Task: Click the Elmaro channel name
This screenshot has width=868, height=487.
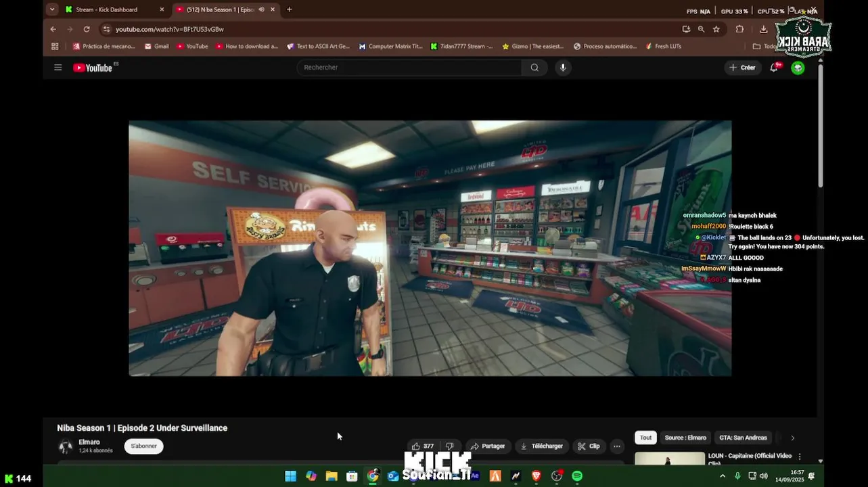Action: point(89,442)
